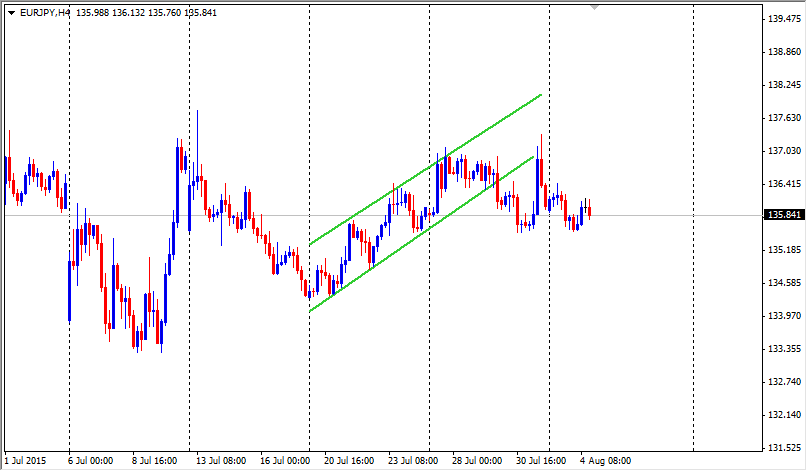Click the 133.970 price scale label
The image size is (807, 471).
(x=784, y=316)
